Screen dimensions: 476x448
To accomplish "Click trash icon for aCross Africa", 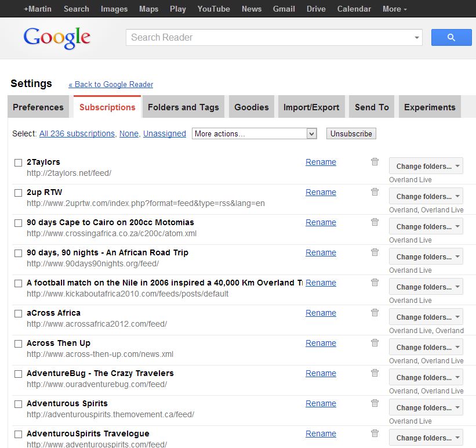I will [x=375, y=312].
